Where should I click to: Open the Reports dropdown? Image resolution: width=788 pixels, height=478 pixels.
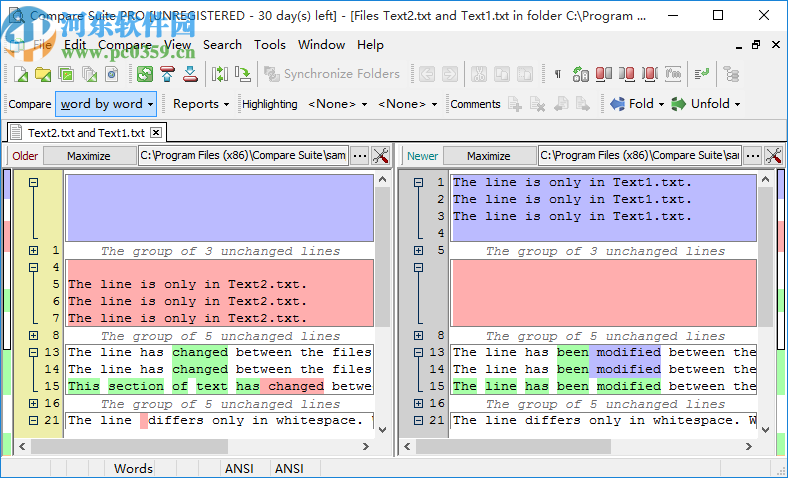point(201,104)
